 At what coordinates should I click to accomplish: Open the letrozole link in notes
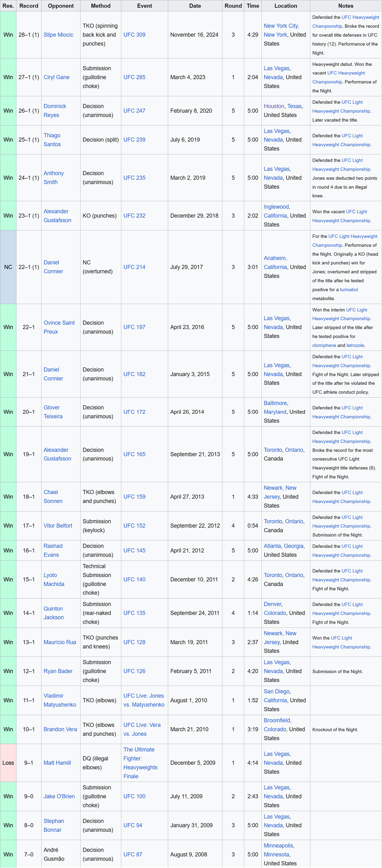click(355, 345)
